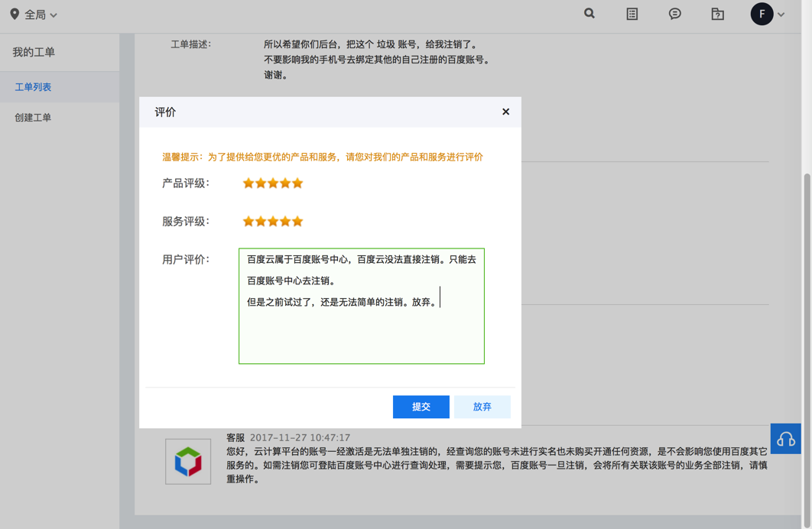The height and width of the screenshot is (529, 812).
Task: Click the 放弃 button to cancel
Action: [482, 407]
